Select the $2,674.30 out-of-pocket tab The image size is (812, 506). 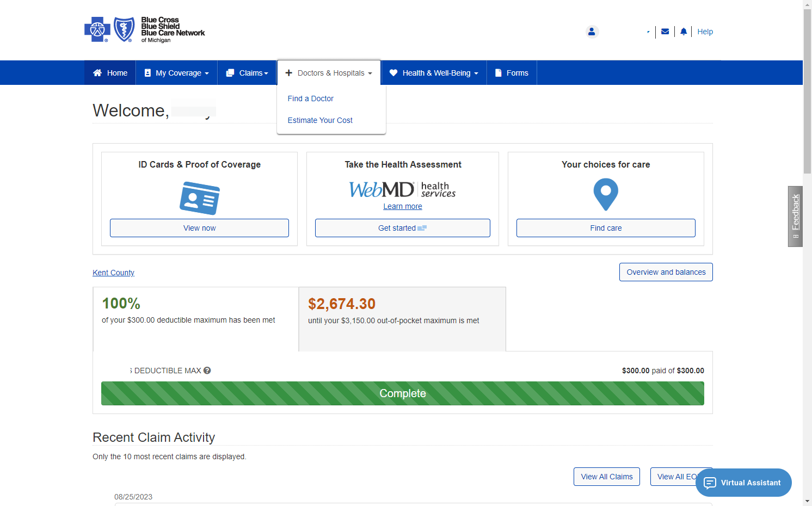pyautogui.click(x=402, y=319)
